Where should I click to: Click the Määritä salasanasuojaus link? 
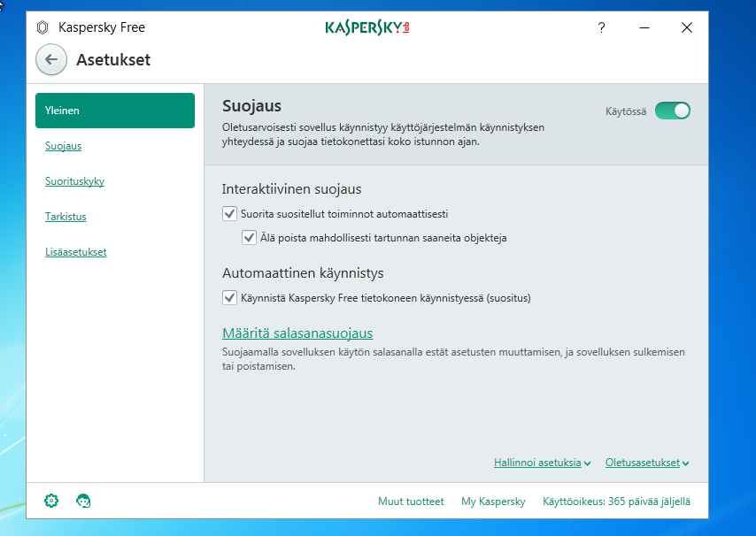tap(297, 333)
